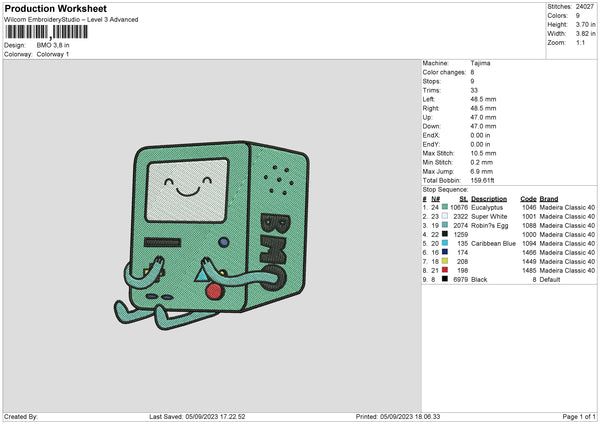The height and width of the screenshot is (424, 600).
Task: Click the 'Page 1 of 1' footer text
Action: pyautogui.click(x=579, y=416)
